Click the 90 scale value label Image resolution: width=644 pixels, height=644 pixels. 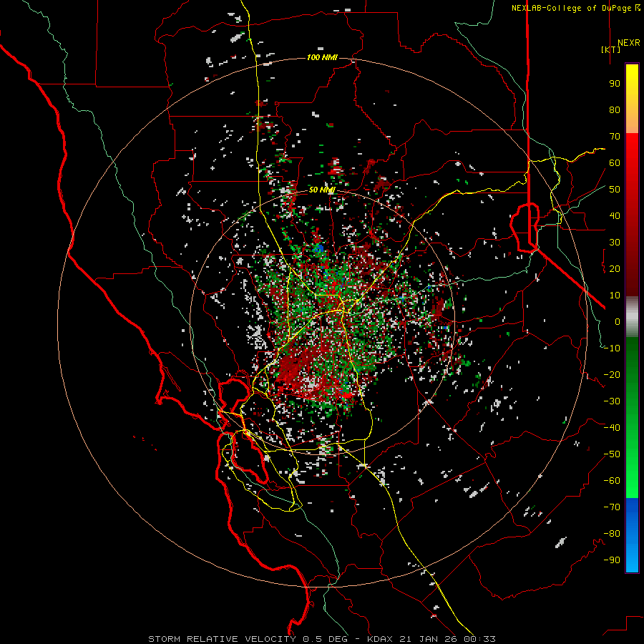[x=615, y=84]
